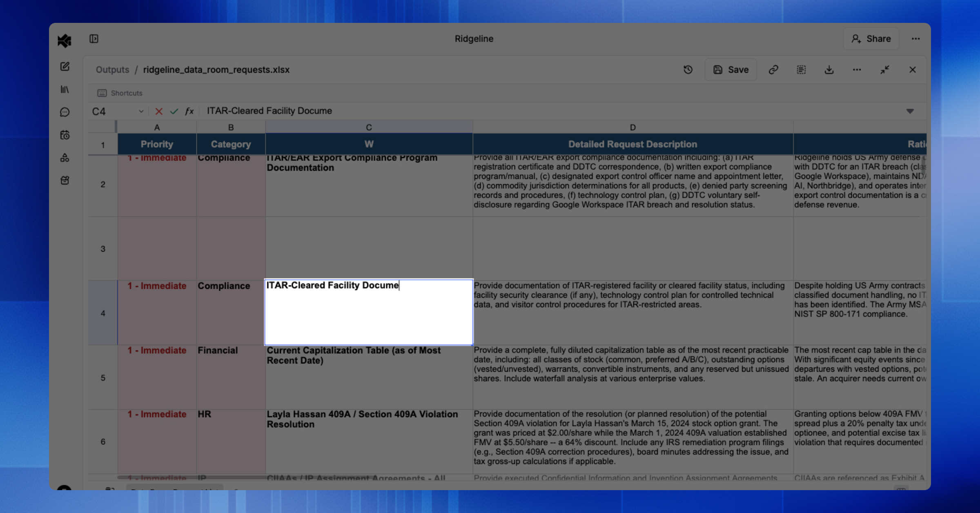Click row 5 '1 - Immediate' priority cell
Screen dimensions: 980x513
point(157,377)
